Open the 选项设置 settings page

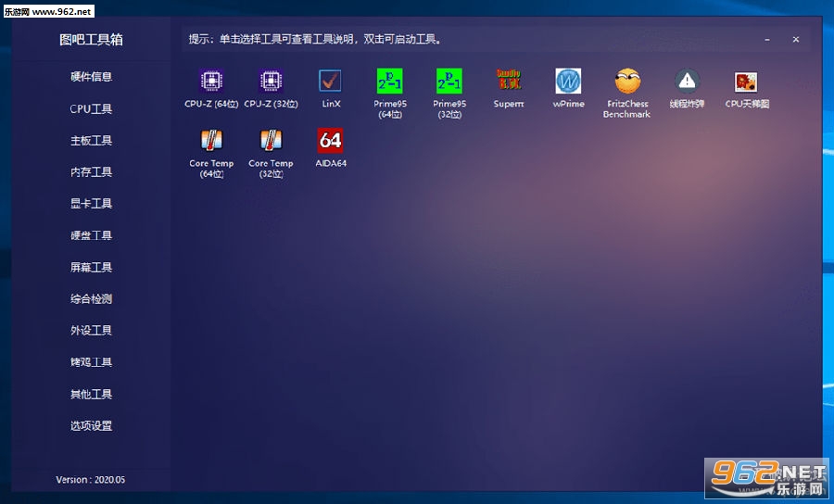[x=91, y=425]
